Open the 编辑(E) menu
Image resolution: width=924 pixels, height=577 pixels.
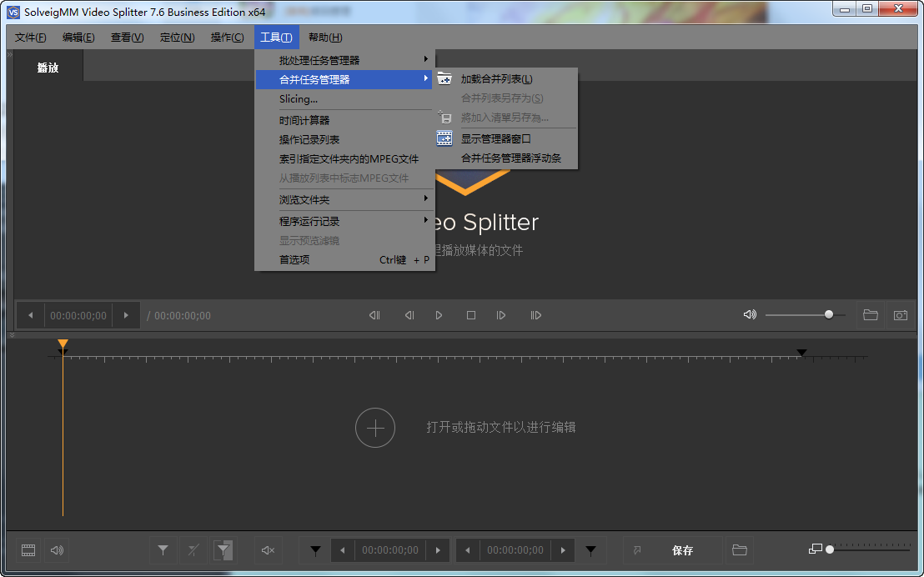78,38
